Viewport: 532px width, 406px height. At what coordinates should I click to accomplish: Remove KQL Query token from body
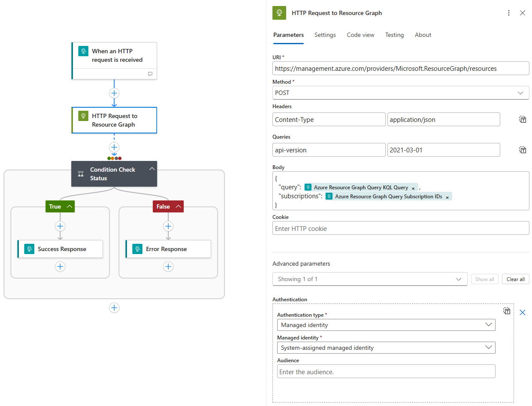coord(413,188)
